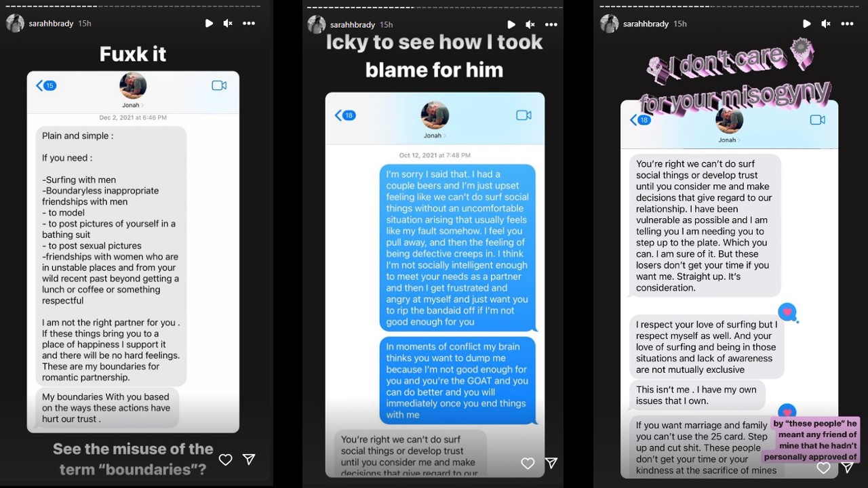Unmute audio on the first story
868x488 pixels.
[x=228, y=23]
